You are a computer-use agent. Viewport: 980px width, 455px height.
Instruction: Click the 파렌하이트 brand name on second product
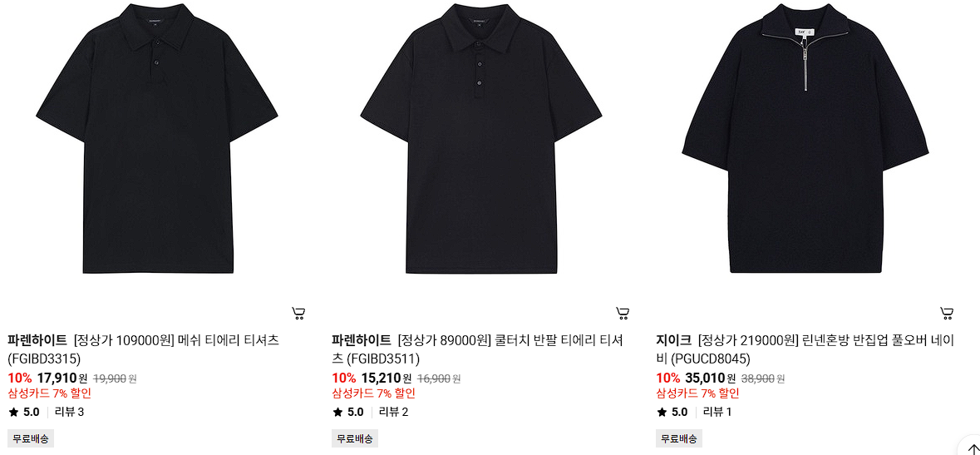pos(362,340)
